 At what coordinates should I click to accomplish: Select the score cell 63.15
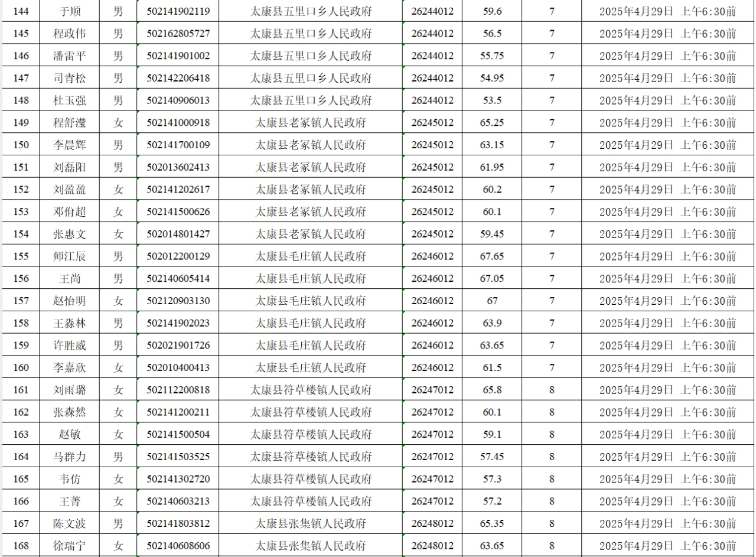[492, 145]
